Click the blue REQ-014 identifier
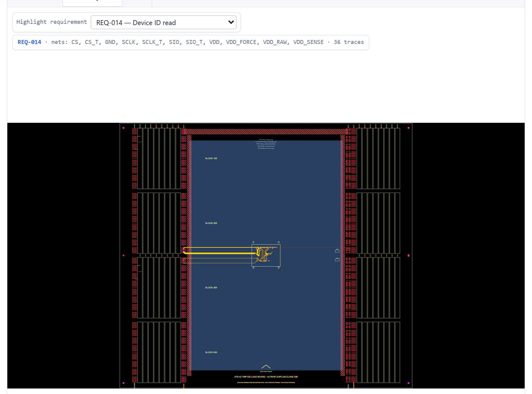This screenshot has height=394, width=532. coord(29,42)
